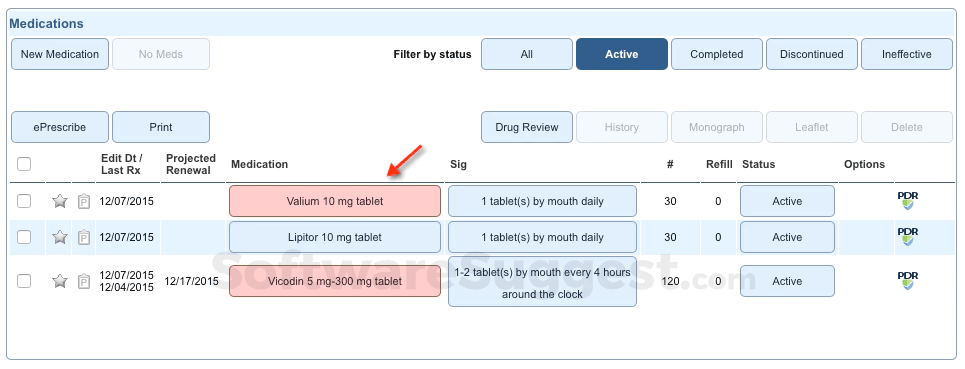Filter medications by Completed status
Image resolution: width=965 pixels, height=369 pixels.
pyautogui.click(x=717, y=54)
